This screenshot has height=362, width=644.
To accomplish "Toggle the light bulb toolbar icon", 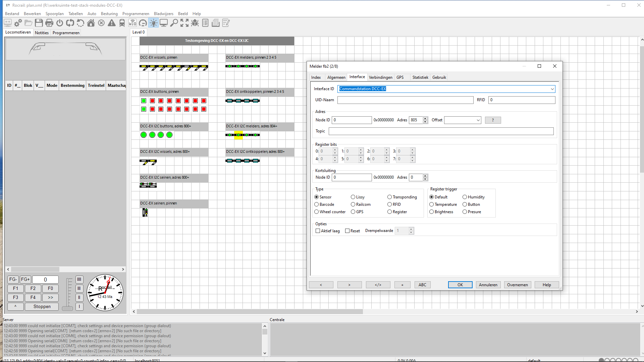I will (x=153, y=23).
